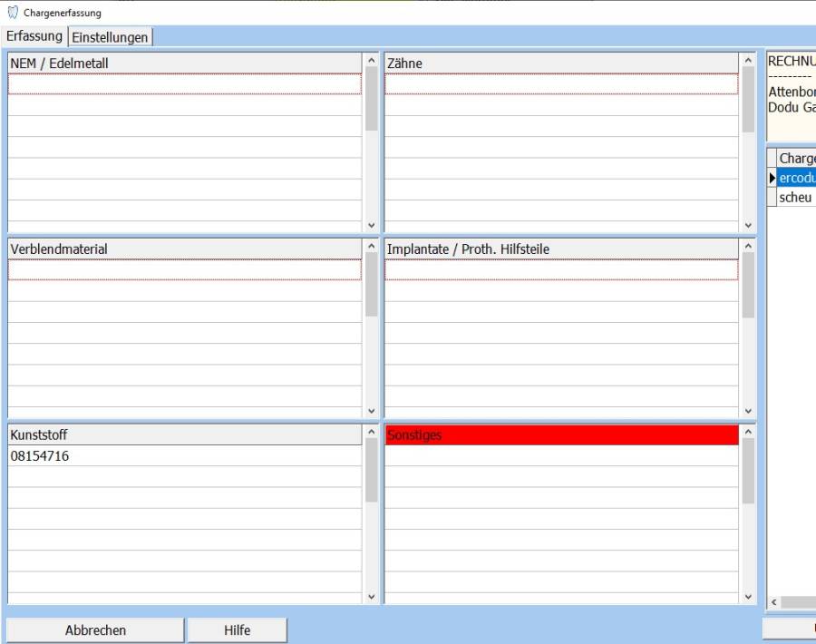Click first empty row under Zähne
The height and width of the screenshot is (644, 816).
click(x=561, y=84)
